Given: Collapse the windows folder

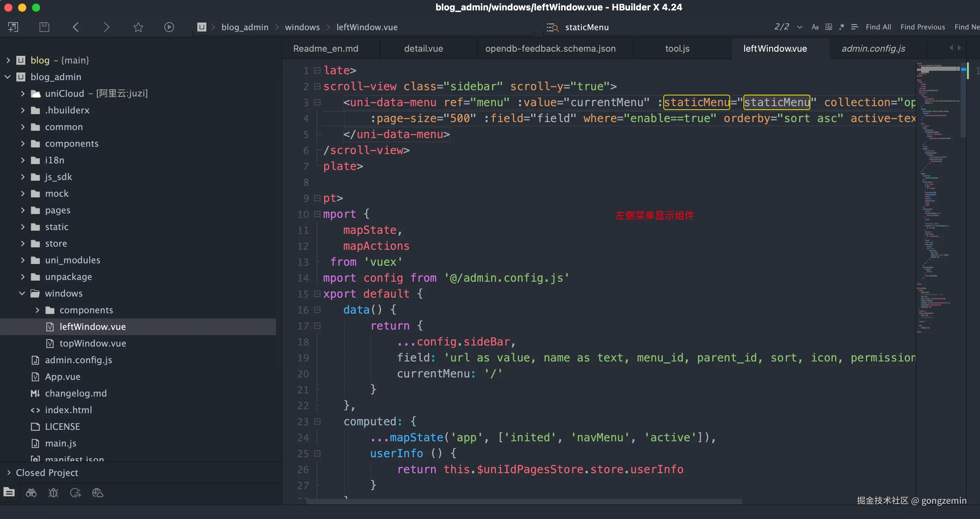Looking at the screenshot, I should 22,293.
